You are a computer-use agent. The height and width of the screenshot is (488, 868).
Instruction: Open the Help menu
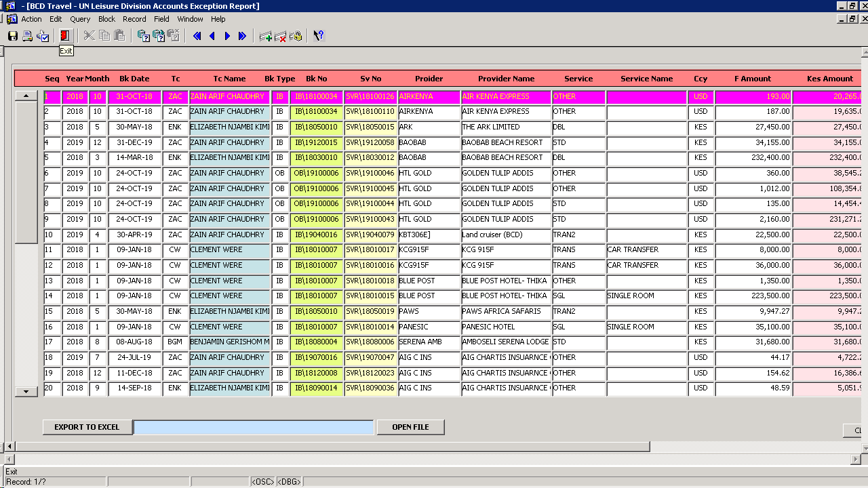[218, 19]
